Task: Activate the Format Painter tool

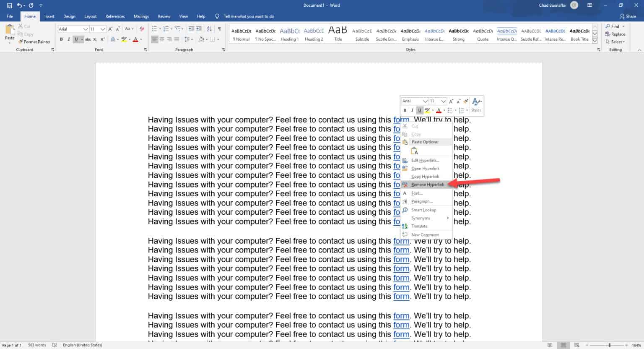Action: pyautogui.click(x=34, y=42)
